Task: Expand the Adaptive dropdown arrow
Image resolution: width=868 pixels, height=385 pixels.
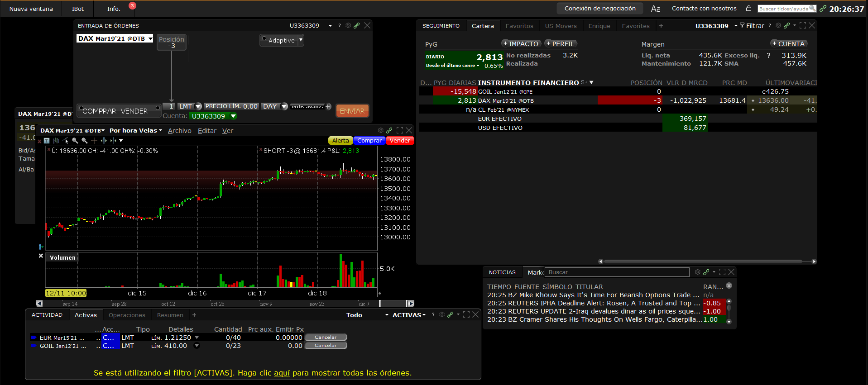Action: [301, 40]
